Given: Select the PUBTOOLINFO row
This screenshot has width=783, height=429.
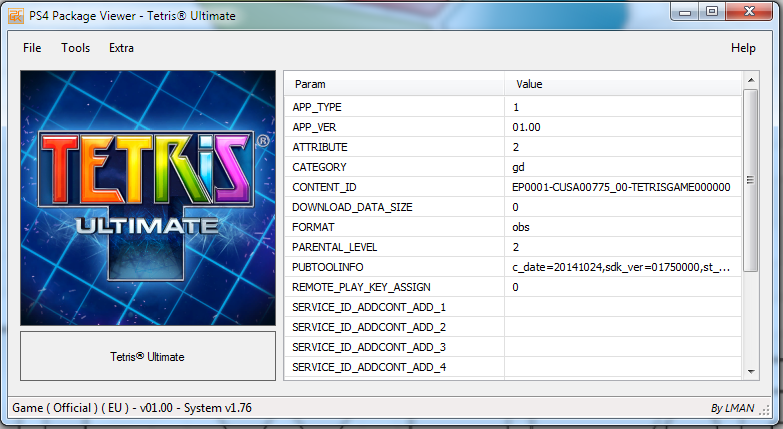Looking at the screenshot, I should coord(394,267).
